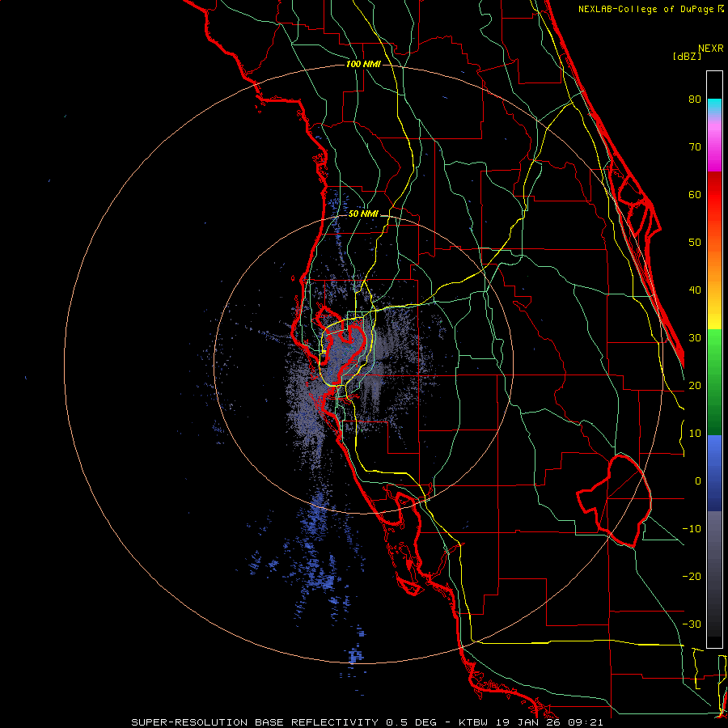Screen dimensions: 728x728
Task: Click the -10 value on dBZ scale
Action: click(692, 529)
